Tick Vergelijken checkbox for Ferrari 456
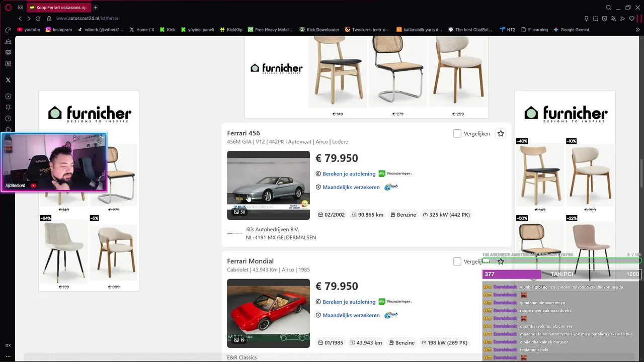Screen dimensions: 644x362 pyautogui.click(x=457, y=134)
